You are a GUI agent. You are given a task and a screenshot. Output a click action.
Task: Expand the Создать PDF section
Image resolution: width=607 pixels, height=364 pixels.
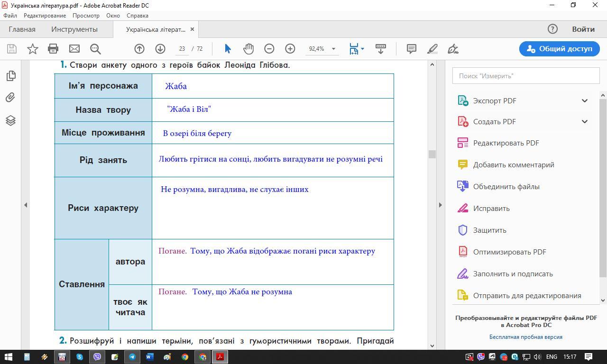584,121
